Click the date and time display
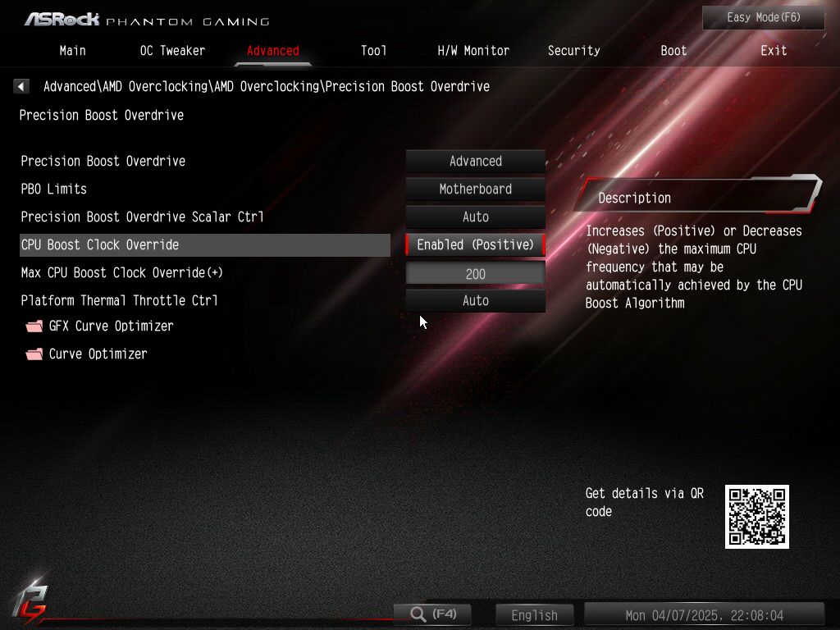The height and width of the screenshot is (630, 840). point(704,615)
